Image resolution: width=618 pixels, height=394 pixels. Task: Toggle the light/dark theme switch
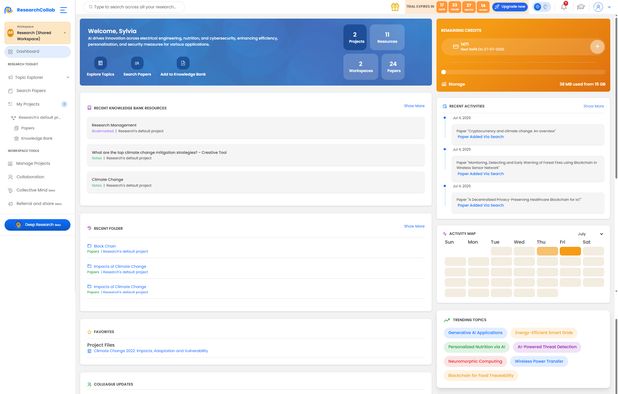coord(542,7)
